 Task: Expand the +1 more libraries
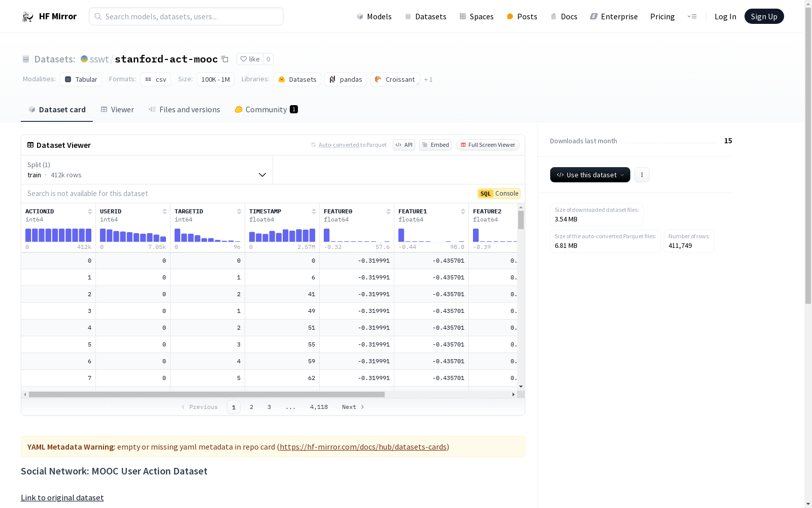[428, 79]
